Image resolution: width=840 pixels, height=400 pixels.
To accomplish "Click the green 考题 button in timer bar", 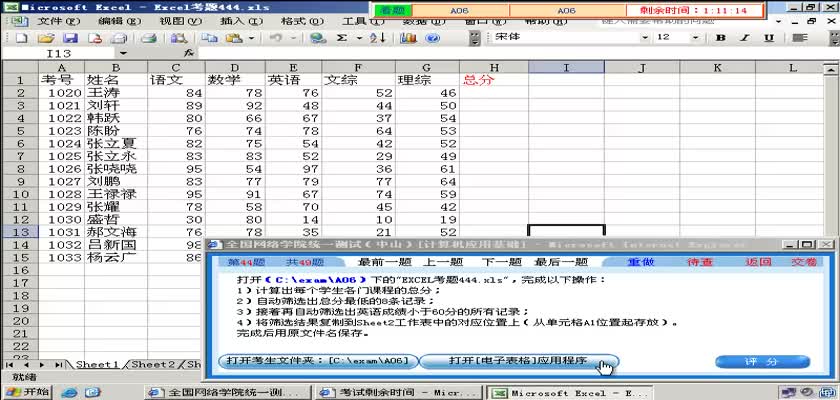I will click(393, 10).
